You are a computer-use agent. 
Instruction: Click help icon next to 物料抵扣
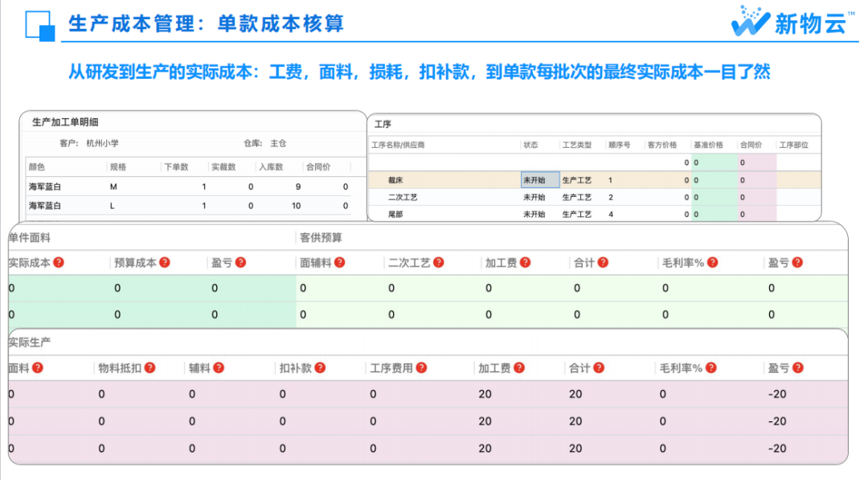click(x=149, y=367)
